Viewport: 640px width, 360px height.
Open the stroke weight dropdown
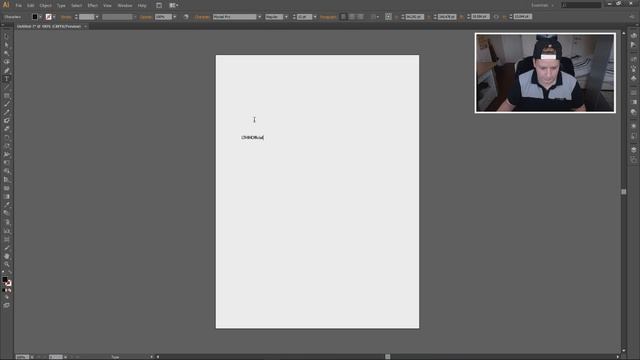click(x=97, y=17)
